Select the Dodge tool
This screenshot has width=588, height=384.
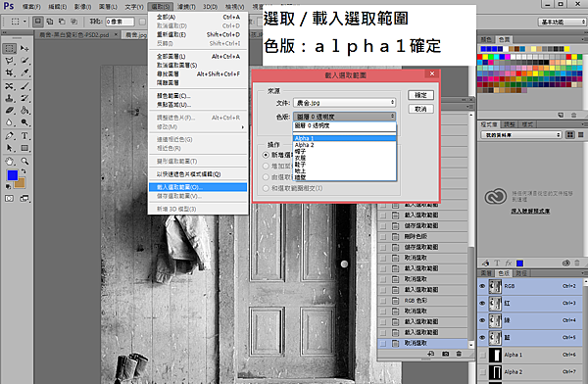coord(24,122)
